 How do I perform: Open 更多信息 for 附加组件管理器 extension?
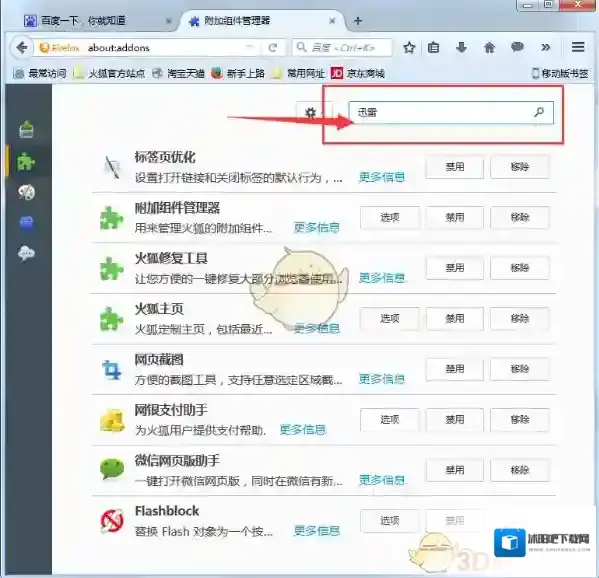pos(317,228)
